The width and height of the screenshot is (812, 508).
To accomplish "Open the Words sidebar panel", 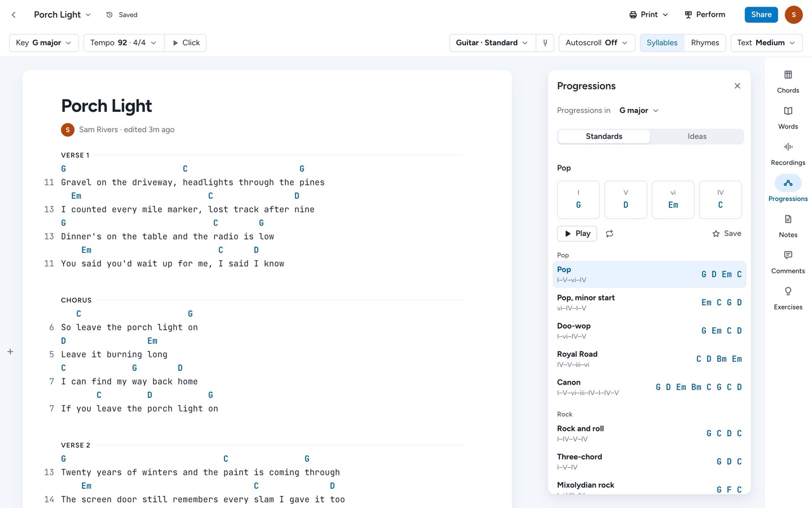I will click(x=788, y=118).
